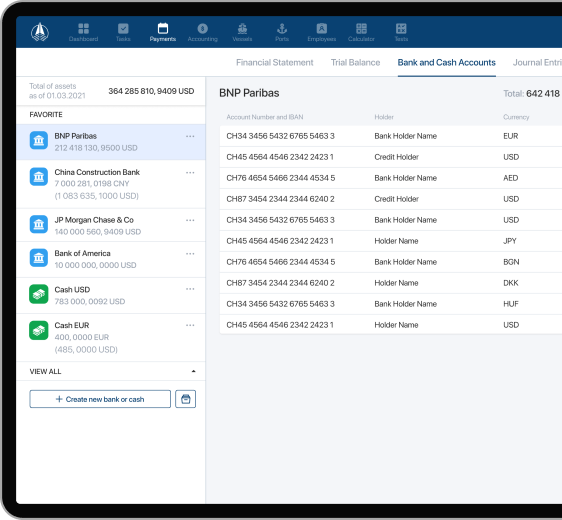
Task: Open the Employees section
Action: point(322,32)
